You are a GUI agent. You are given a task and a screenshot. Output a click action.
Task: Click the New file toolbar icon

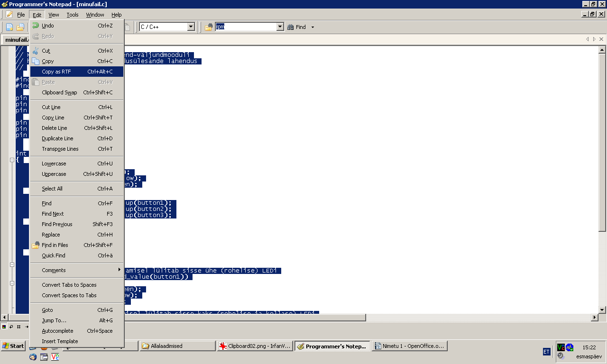9,27
